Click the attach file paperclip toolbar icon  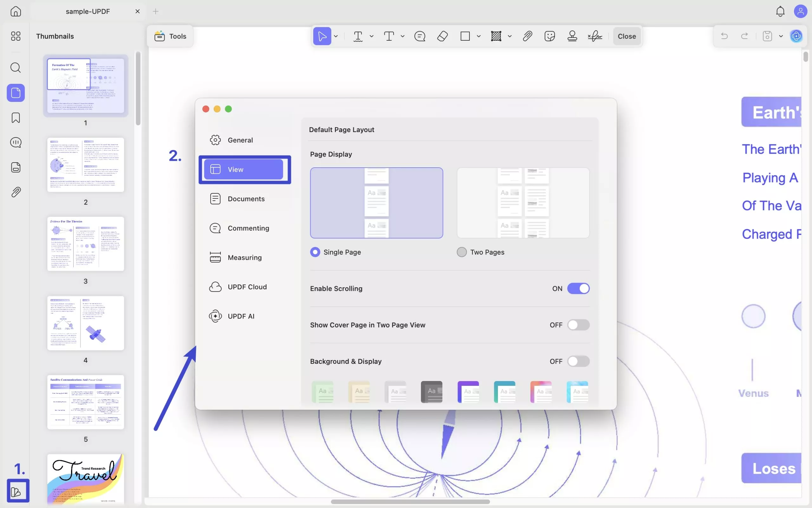point(527,36)
